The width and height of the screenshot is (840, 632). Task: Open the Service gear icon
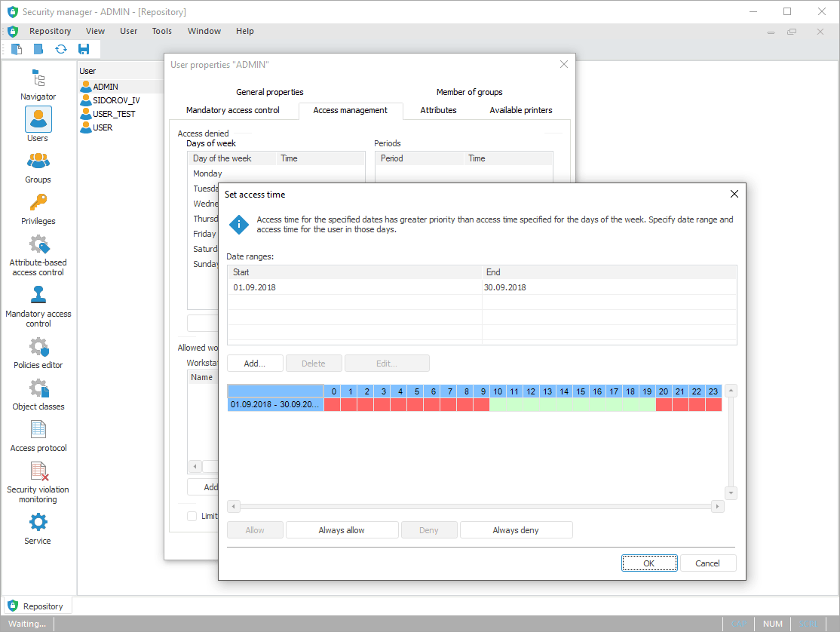[x=38, y=522]
